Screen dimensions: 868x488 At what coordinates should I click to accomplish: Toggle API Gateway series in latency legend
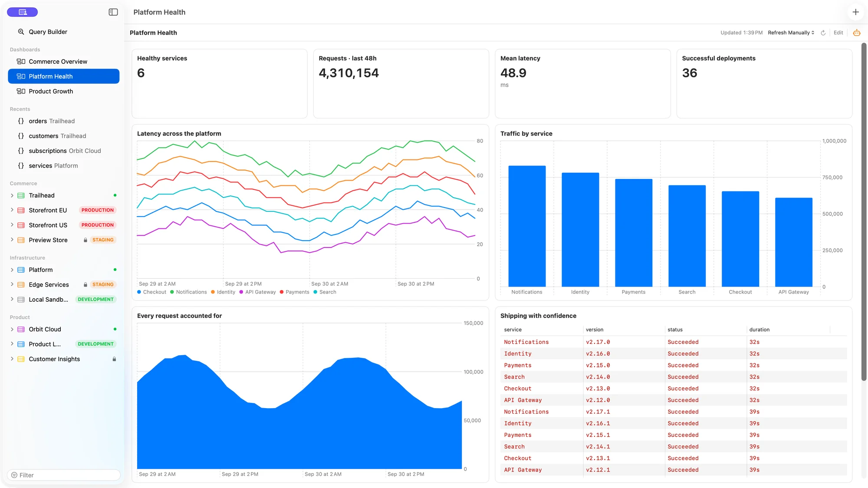pyautogui.click(x=257, y=292)
